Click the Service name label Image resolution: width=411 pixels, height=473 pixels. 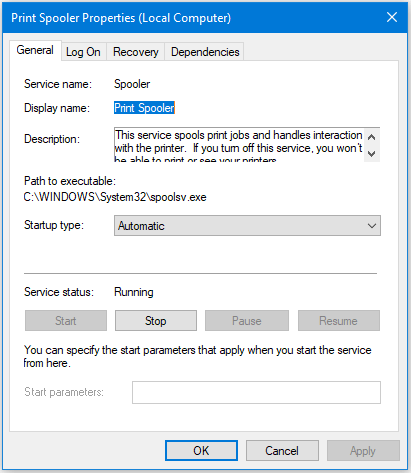point(58,84)
